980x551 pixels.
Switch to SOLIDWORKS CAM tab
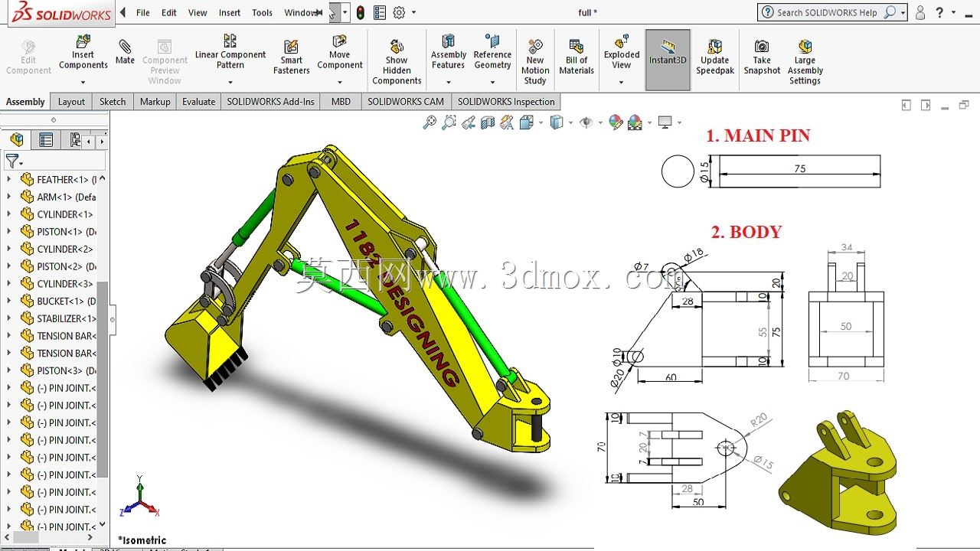coord(405,102)
